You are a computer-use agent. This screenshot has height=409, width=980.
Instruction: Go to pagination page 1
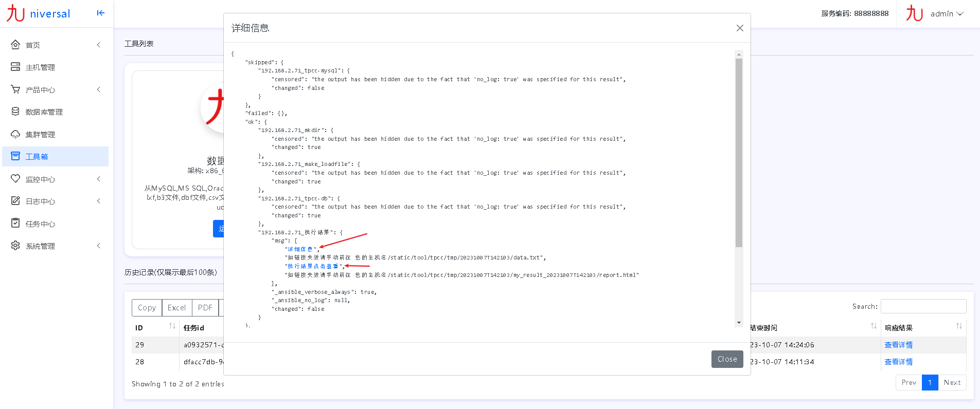coord(930,382)
